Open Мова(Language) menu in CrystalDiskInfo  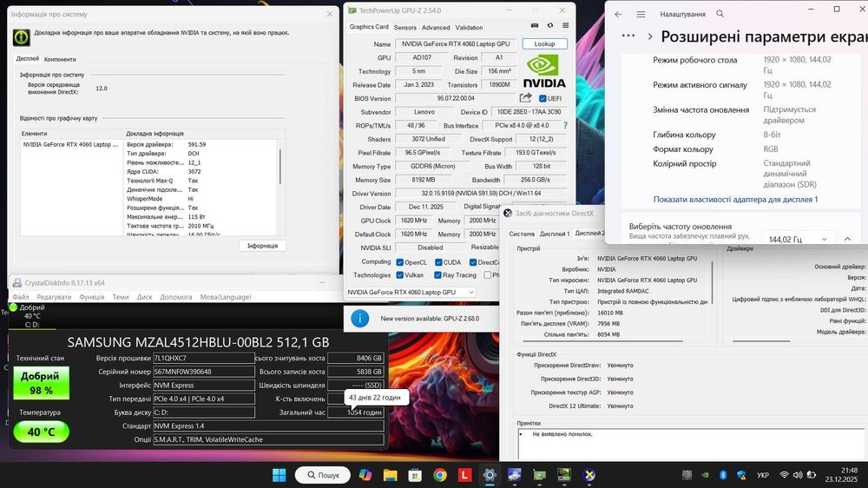tap(226, 297)
